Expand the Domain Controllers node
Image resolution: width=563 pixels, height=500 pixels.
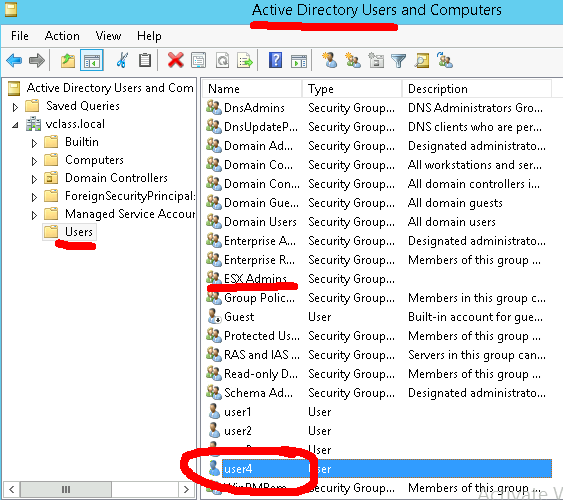(x=34, y=179)
